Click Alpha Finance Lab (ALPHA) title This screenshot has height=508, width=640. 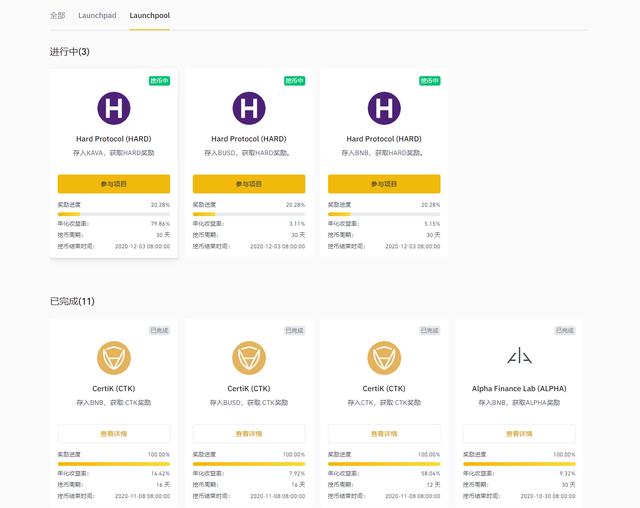coord(519,388)
